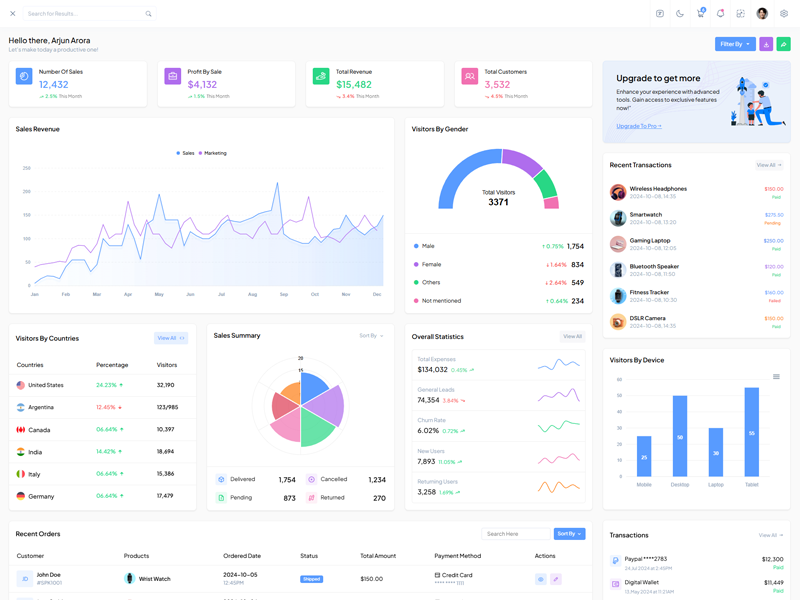Open the notifications bell
The width and height of the screenshot is (800, 600).
(x=720, y=14)
